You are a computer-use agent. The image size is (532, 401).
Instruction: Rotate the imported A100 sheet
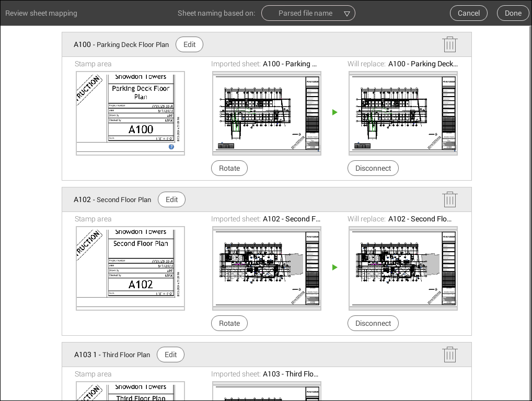tap(229, 168)
